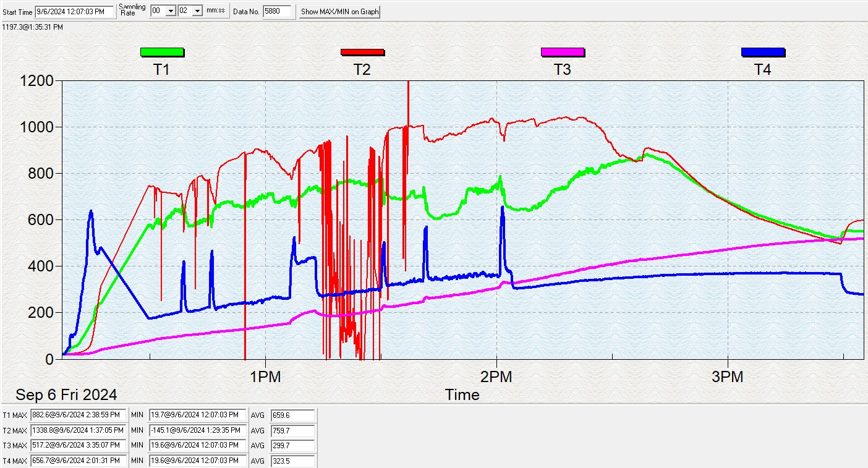The width and height of the screenshot is (868, 468).
Task: Click the blue T4 legend swatch
Action: tap(763, 52)
